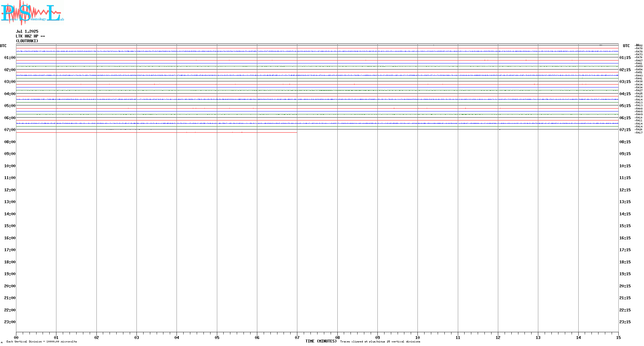Click the '16:00' hour label
Screen dimensions: 644x346
point(10,238)
